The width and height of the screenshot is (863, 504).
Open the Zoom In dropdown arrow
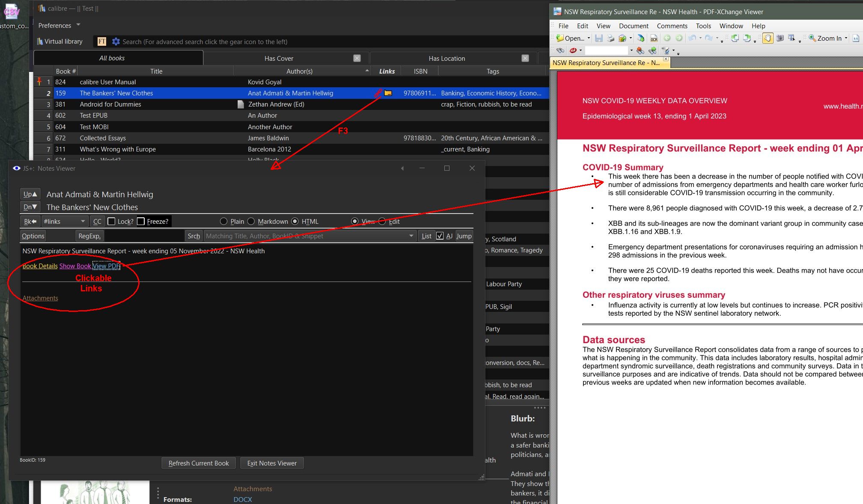[x=845, y=38]
